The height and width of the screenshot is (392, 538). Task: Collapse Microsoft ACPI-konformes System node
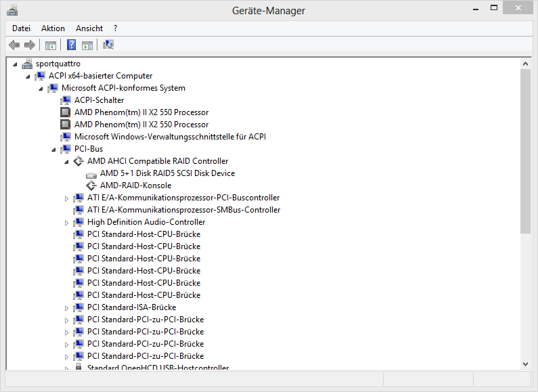(x=41, y=89)
